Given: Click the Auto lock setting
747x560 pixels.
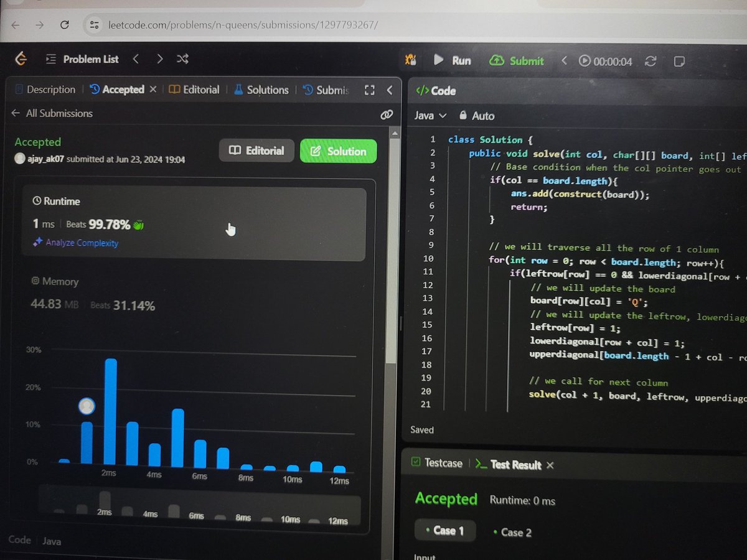Looking at the screenshot, I should [x=476, y=116].
